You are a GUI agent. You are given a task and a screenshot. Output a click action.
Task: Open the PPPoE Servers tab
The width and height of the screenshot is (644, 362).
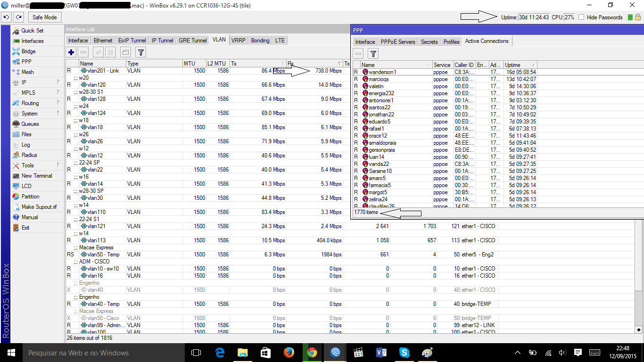click(x=398, y=41)
